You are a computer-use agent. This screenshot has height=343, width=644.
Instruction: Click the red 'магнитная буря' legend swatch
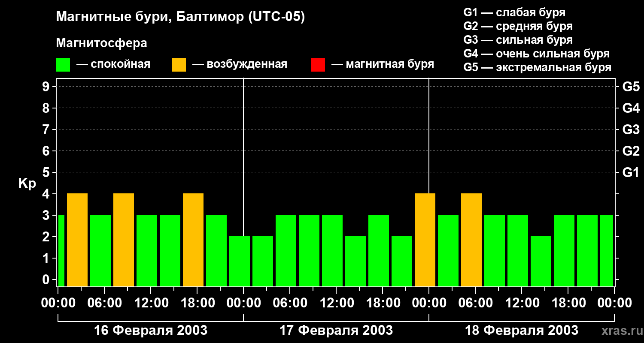coord(318,65)
